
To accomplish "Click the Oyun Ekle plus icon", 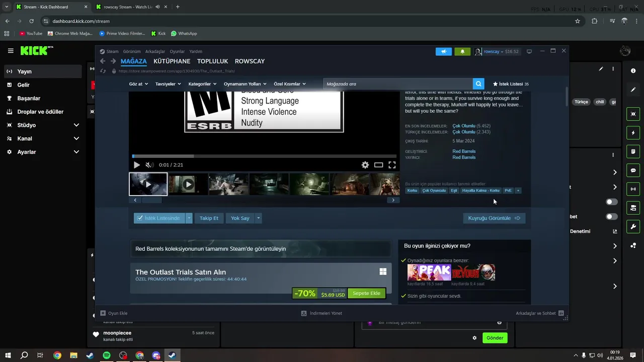I will [x=103, y=313].
